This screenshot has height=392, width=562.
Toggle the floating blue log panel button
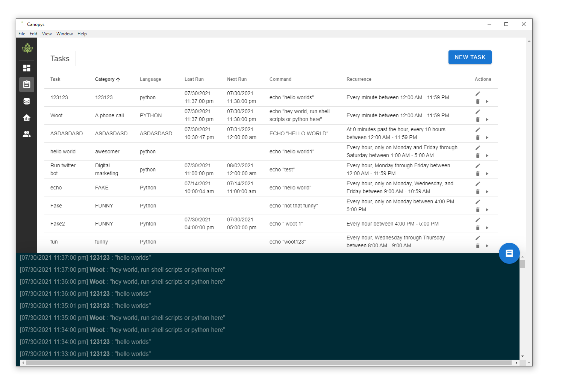click(x=509, y=253)
